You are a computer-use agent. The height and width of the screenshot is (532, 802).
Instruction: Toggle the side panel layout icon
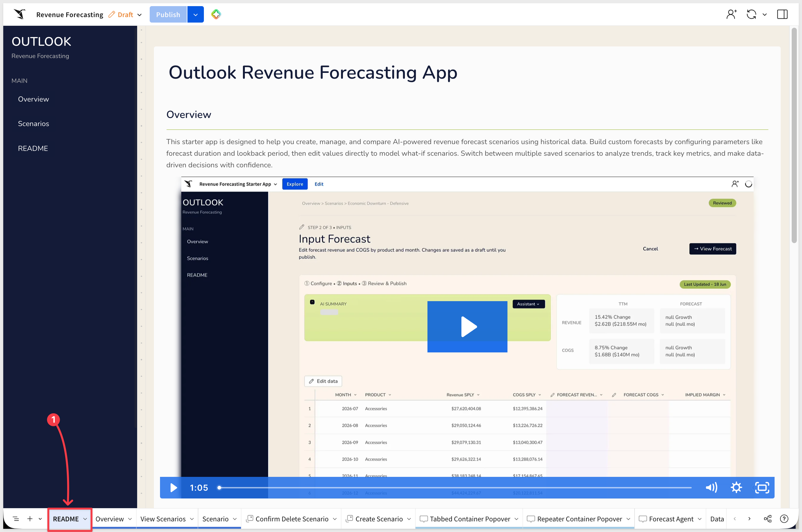tap(782, 14)
